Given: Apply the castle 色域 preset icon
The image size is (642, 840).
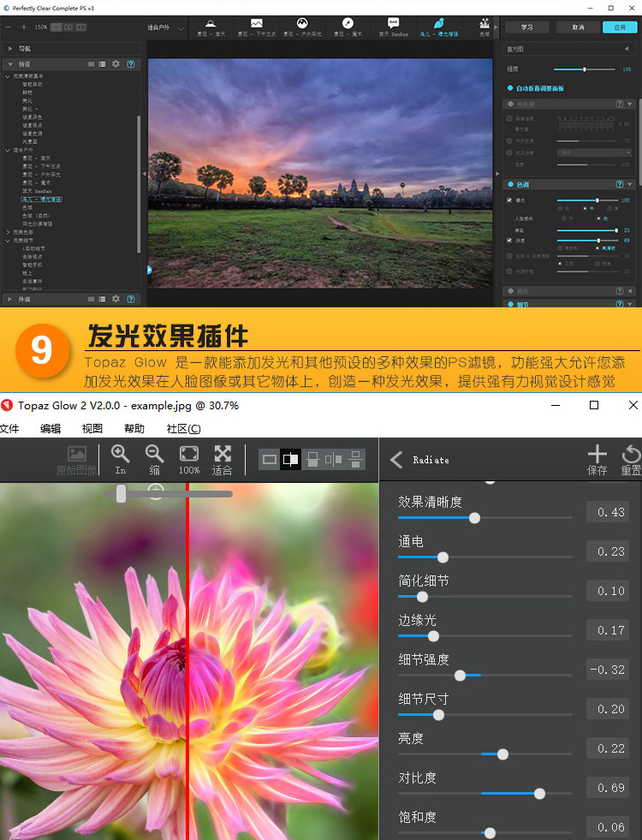Looking at the screenshot, I should tap(484, 23).
